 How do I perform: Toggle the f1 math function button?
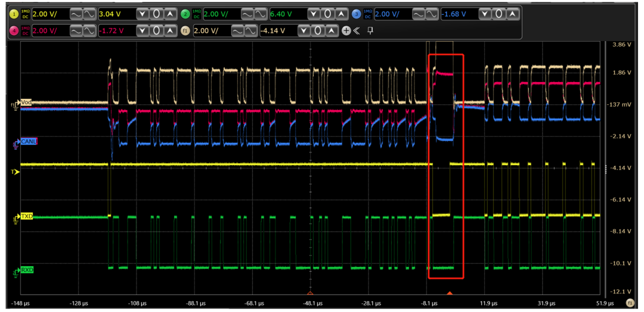tap(185, 30)
